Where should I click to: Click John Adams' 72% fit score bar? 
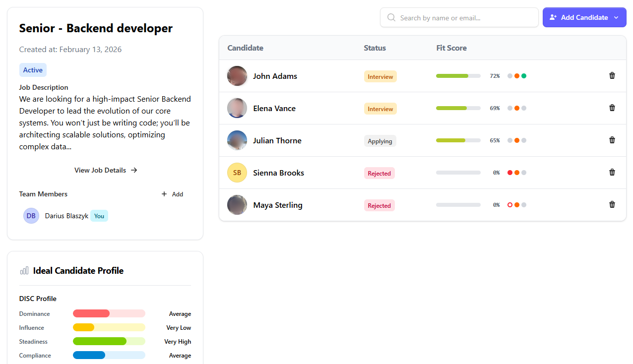pos(458,76)
